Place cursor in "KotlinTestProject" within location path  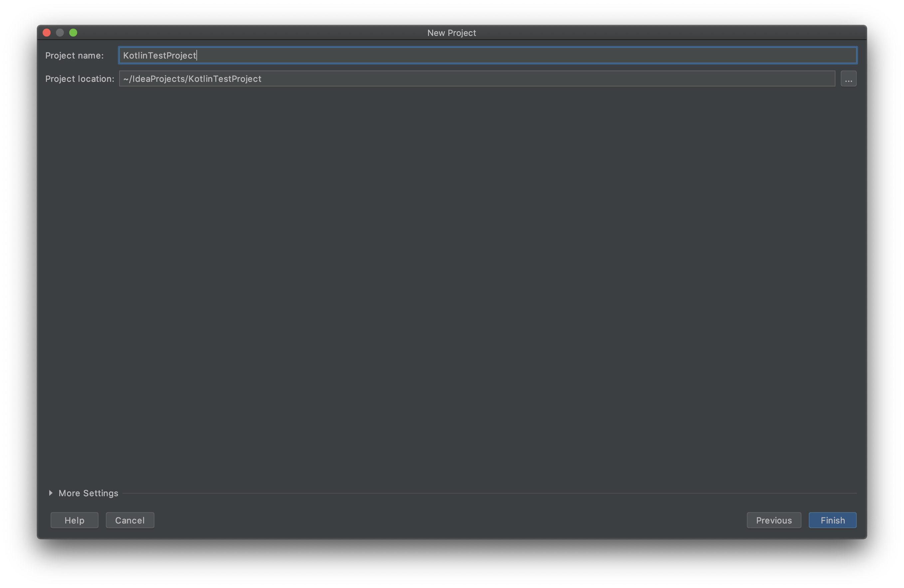coord(225,79)
